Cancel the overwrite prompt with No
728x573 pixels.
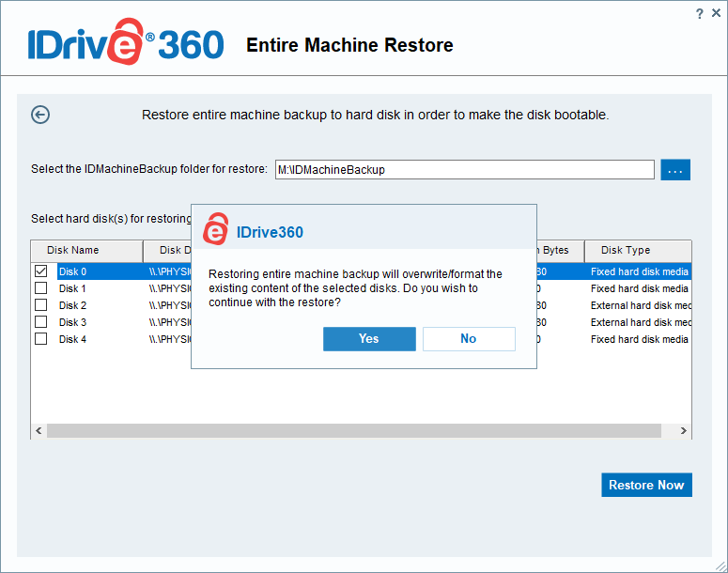tap(469, 339)
